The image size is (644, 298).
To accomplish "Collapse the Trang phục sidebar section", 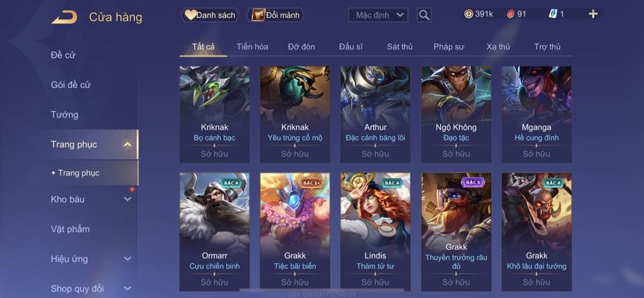I will coord(127,144).
